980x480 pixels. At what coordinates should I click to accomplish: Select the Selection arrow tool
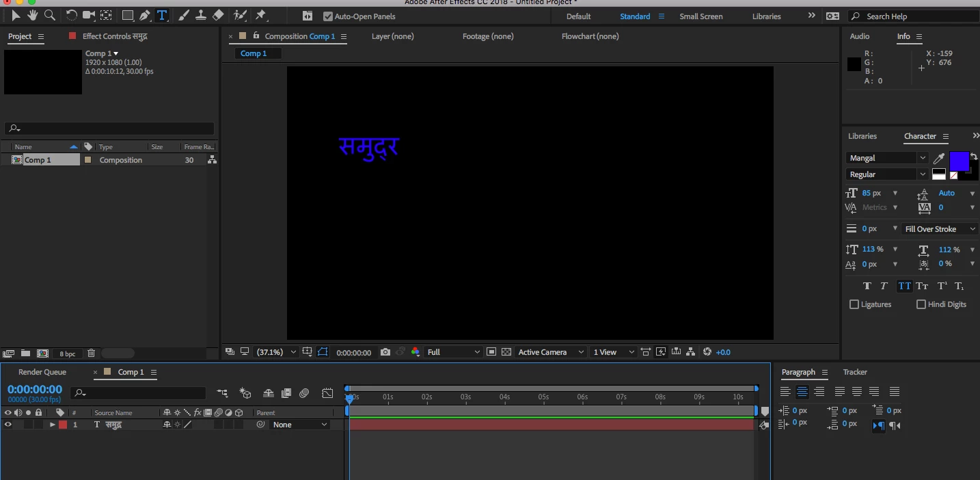tap(16, 15)
